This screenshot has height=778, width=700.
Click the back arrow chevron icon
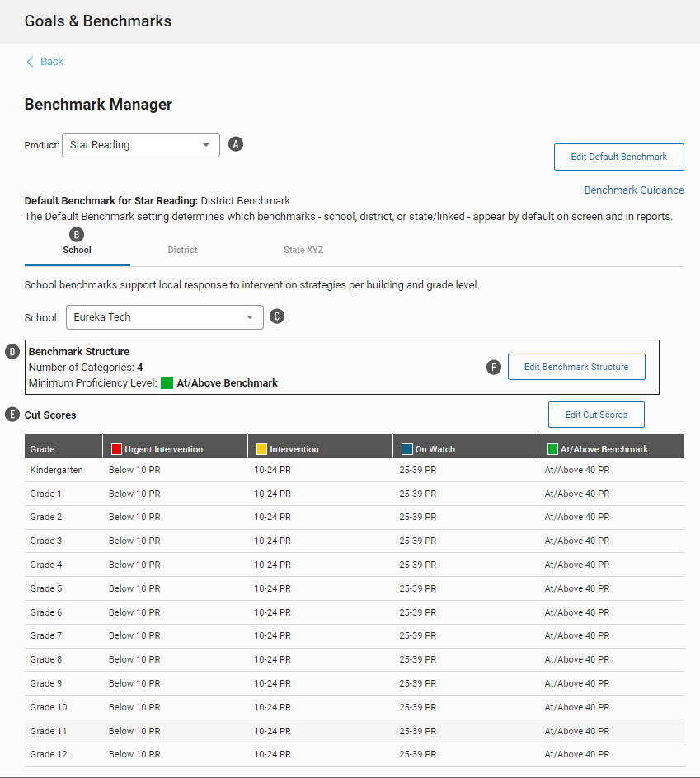pos(31,62)
